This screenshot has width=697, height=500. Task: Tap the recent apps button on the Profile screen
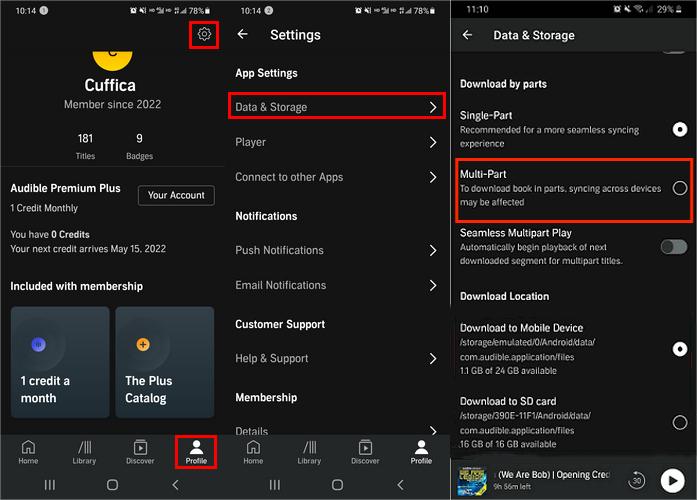(50, 484)
